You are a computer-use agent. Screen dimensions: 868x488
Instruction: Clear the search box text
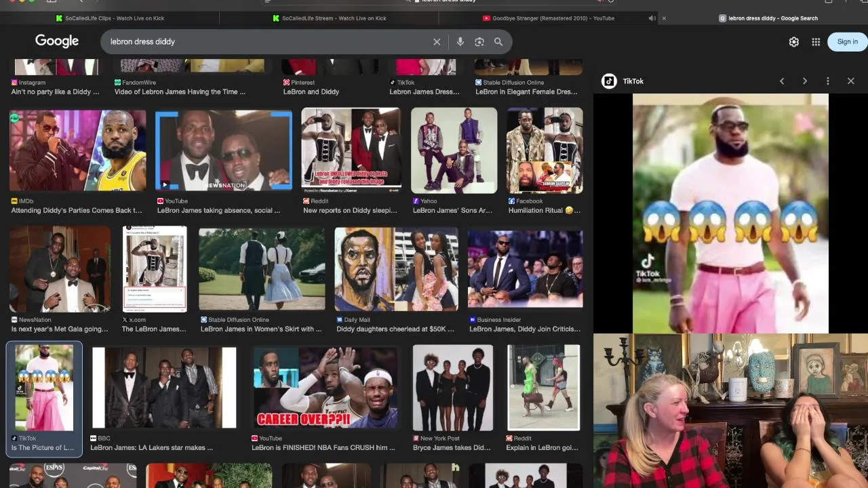tap(437, 42)
